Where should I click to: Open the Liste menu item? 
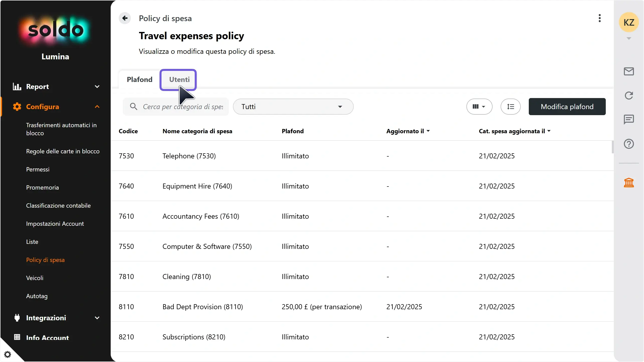32,242
